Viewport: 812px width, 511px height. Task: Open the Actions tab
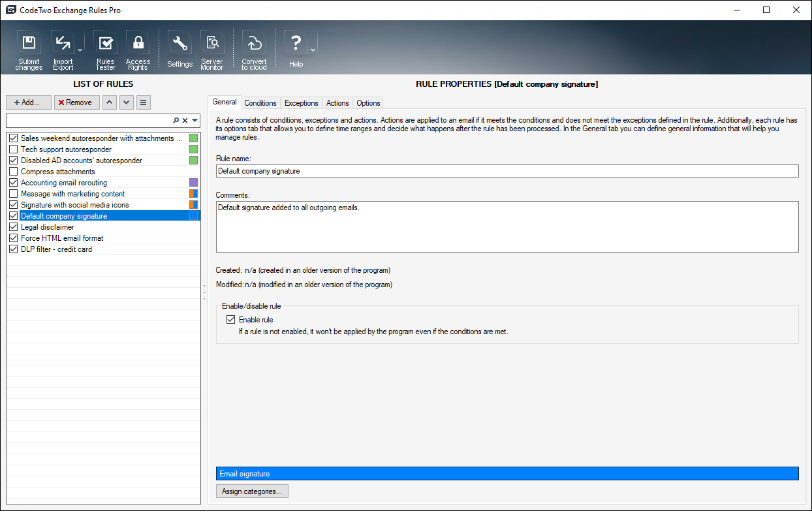point(337,103)
